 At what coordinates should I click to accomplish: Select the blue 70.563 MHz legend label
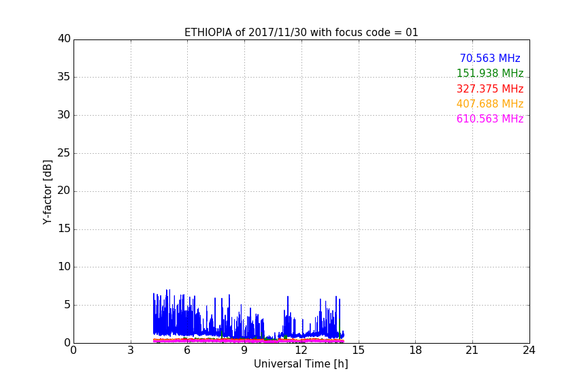pos(490,58)
